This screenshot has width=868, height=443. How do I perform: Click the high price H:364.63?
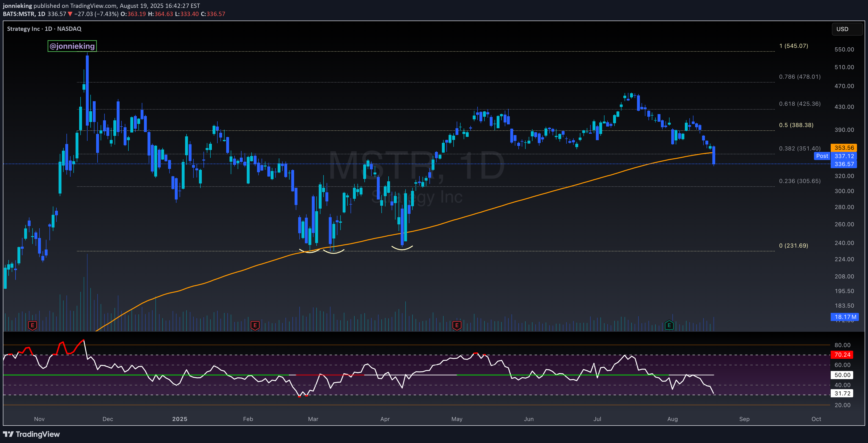(160, 14)
